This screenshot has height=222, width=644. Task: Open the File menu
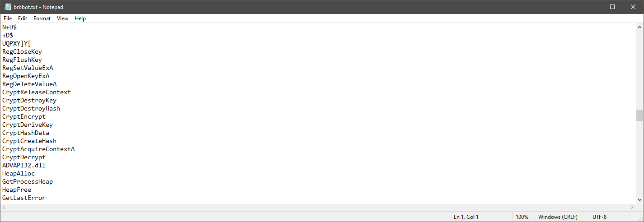coord(8,18)
